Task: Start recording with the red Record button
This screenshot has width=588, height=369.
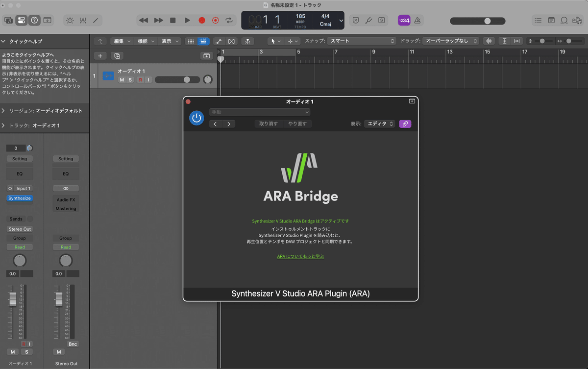Action: [x=201, y=20]
